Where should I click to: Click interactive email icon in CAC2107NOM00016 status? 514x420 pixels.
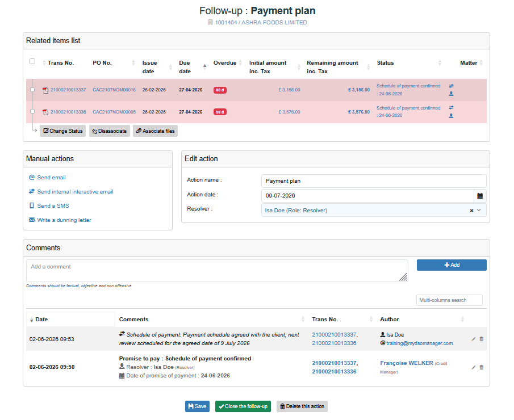tap(451, 86)
